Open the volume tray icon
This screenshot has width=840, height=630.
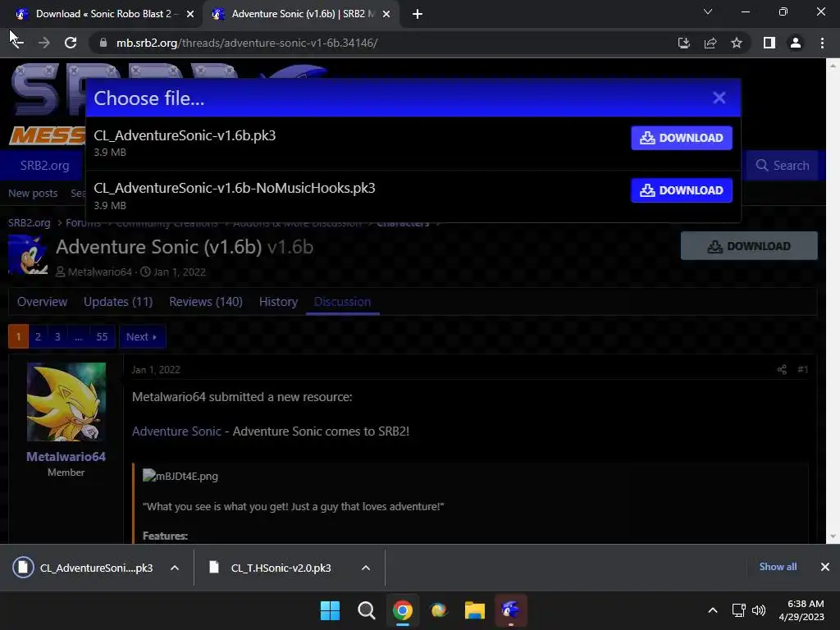tap(759, 610)
